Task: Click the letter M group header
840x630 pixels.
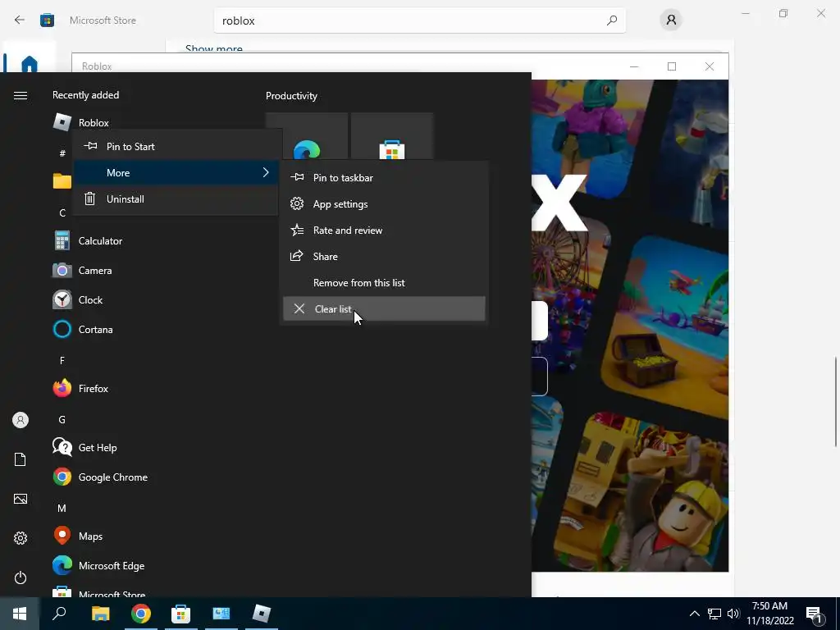Action: [62, 508]
